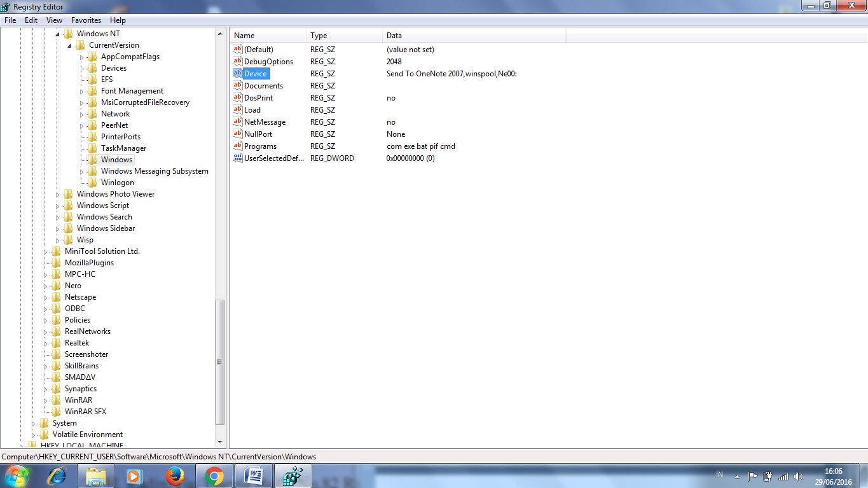Open the Favorites menu
Viewport: 868px width, 488px height.
tap(86, 20)
